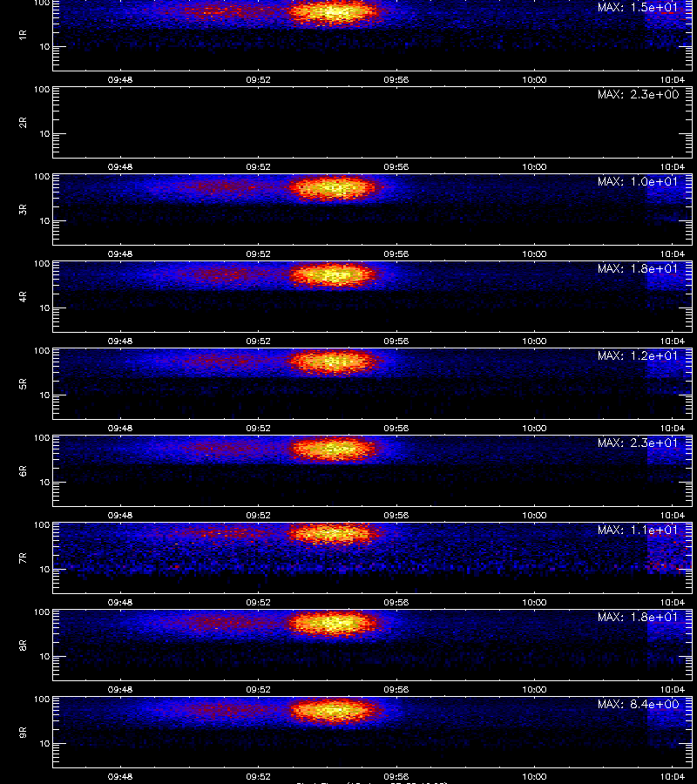This screenshot has width=697, height=784.
Task: Click the 10:00 time label below panel 4R
Action: click(534, 341)
